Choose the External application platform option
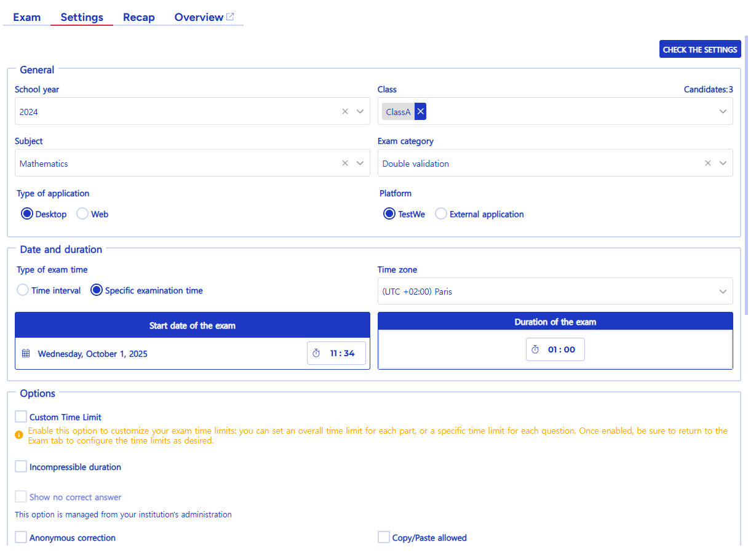The image size is (756, 553). click(440, 213)
